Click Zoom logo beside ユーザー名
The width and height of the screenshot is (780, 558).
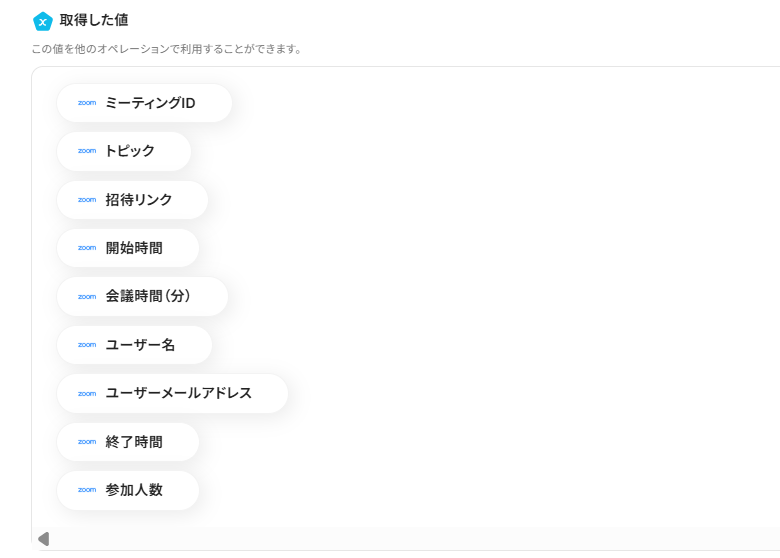(x=86, y=345)
